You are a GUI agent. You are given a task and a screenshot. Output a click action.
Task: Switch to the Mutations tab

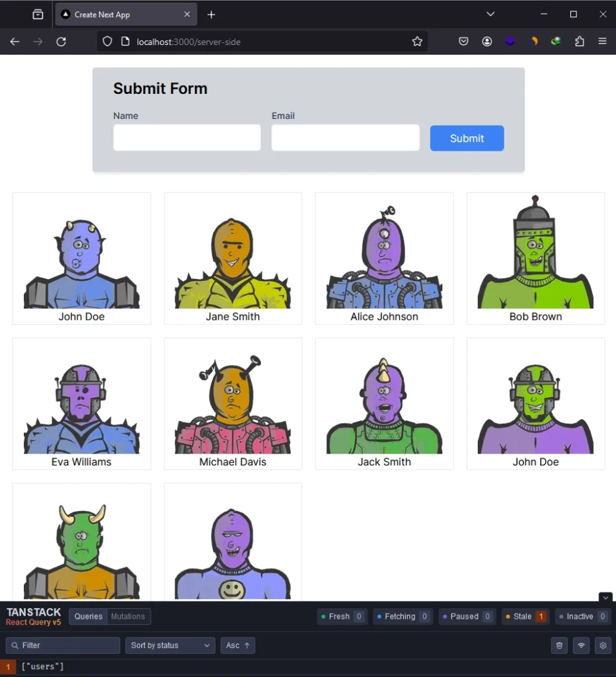128,616
